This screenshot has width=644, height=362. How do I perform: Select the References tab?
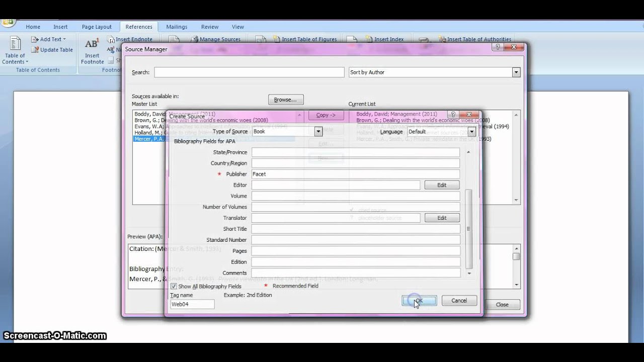tap(139, 27)
